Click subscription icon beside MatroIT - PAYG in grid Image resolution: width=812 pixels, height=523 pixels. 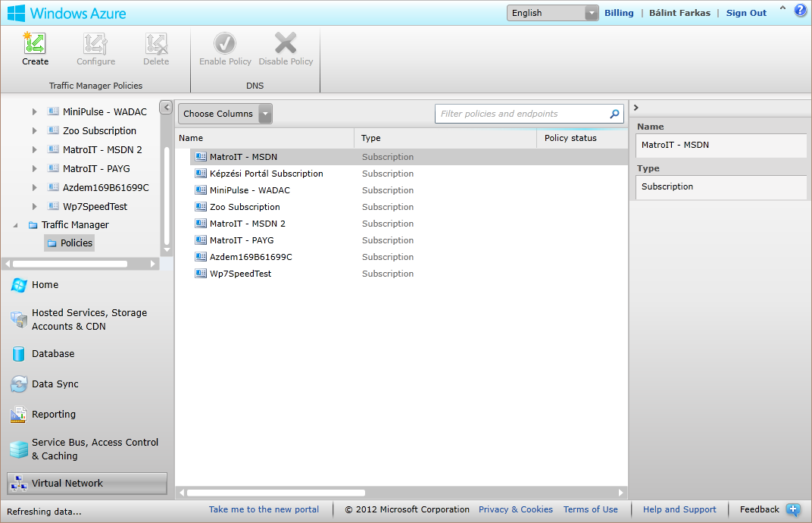pos(201,240)
